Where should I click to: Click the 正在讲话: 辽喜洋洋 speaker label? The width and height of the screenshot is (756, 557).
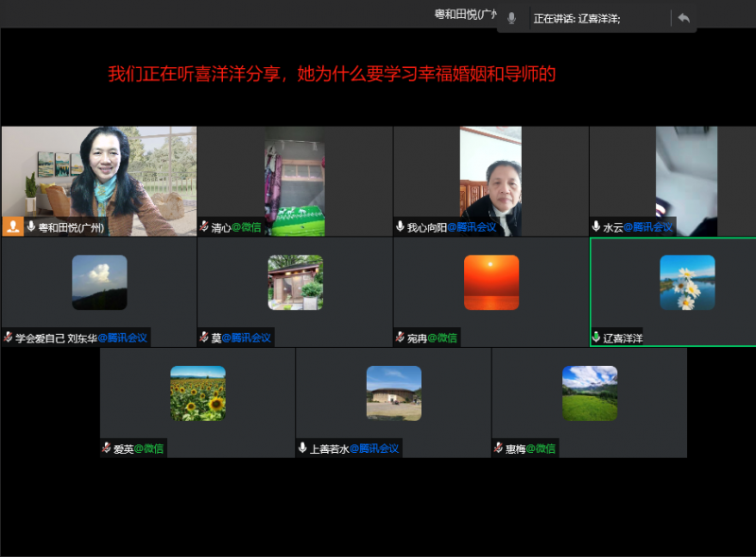(x=576, y=18)
